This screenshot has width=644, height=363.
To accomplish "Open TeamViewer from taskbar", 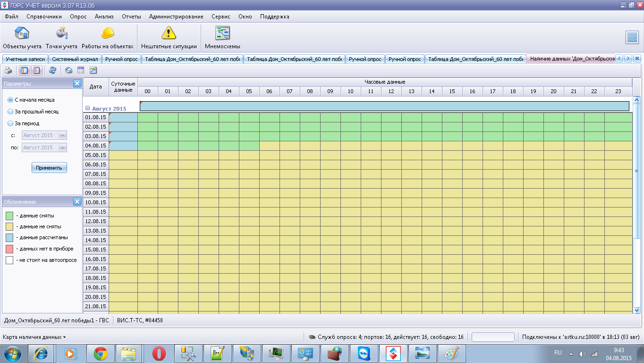I will pyautogui.click(x=364, y=353).
